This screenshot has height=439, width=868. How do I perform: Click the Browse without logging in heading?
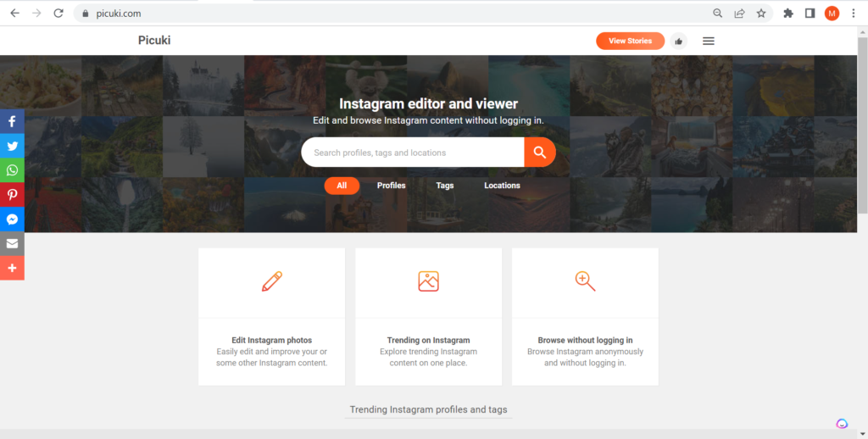coord(585,341)
